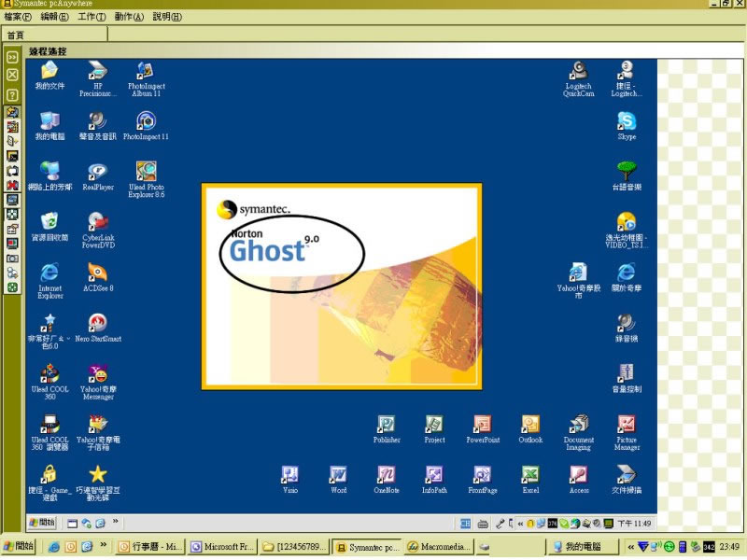Expand the local quick launch chevron

[104, 546]
